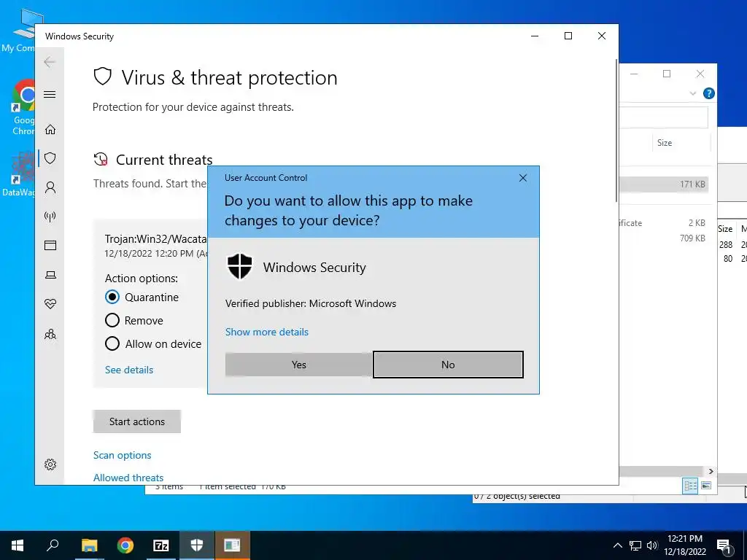Open the hamburger navigation menu in Windows Security
The height and width of the screenshot is (560, 747).
(50, 94)
